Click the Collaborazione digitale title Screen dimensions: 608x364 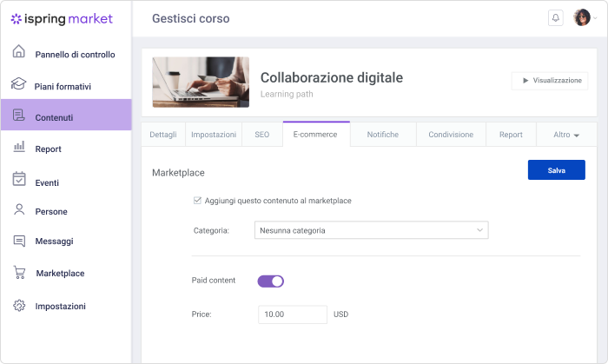[x=332, y=77]
